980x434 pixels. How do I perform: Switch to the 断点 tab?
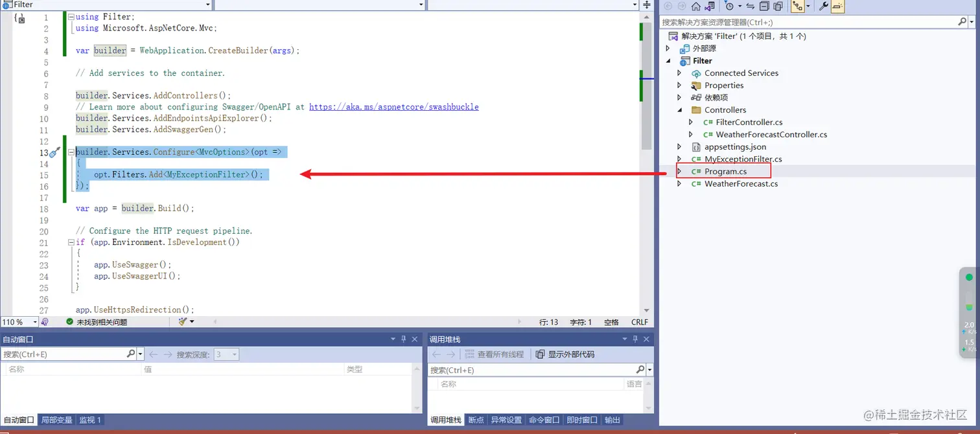476,420
